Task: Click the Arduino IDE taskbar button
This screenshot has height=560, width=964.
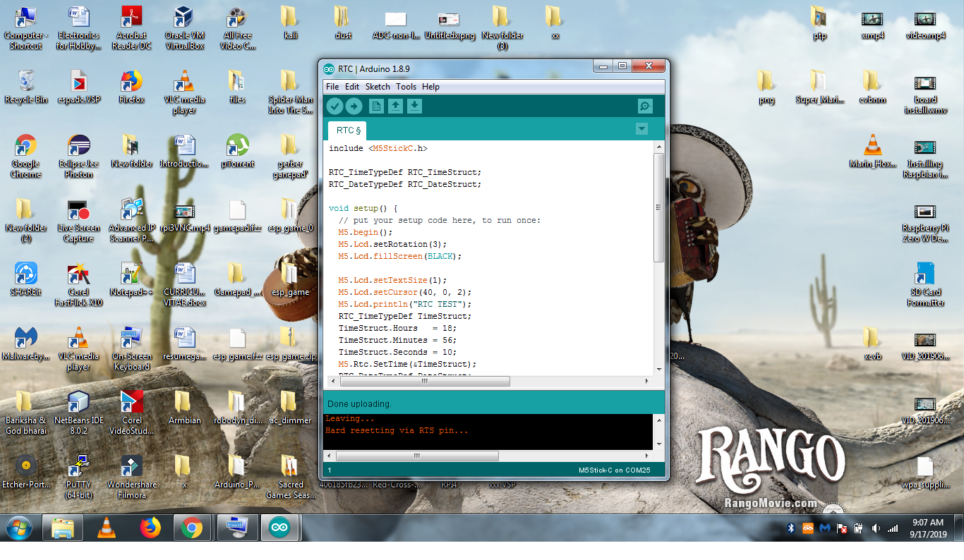Action: (280, 528)
